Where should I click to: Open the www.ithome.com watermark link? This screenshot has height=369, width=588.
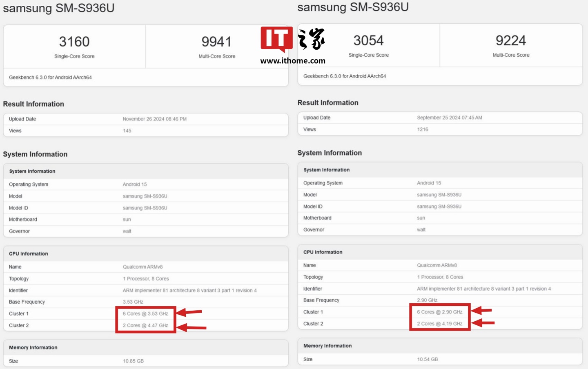(292, 61)
